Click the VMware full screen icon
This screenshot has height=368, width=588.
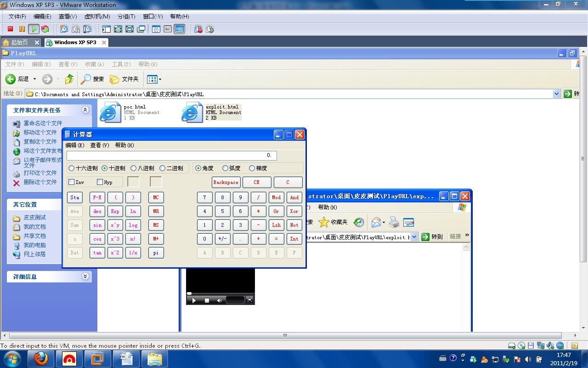[x=130, y=29]
